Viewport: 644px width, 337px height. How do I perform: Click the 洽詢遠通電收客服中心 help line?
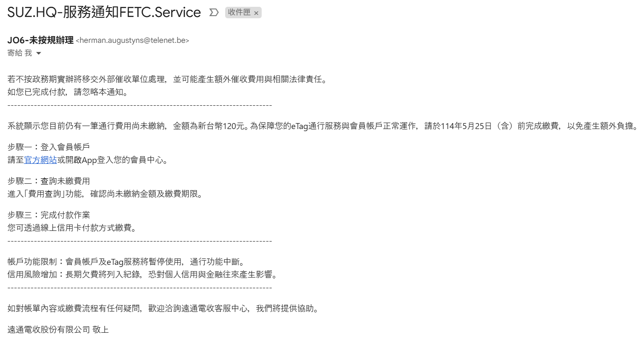pyautogui.click(x=163, y=309)
